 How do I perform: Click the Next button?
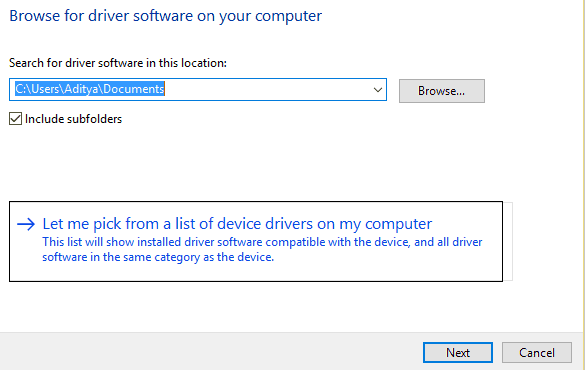[458, 352]
